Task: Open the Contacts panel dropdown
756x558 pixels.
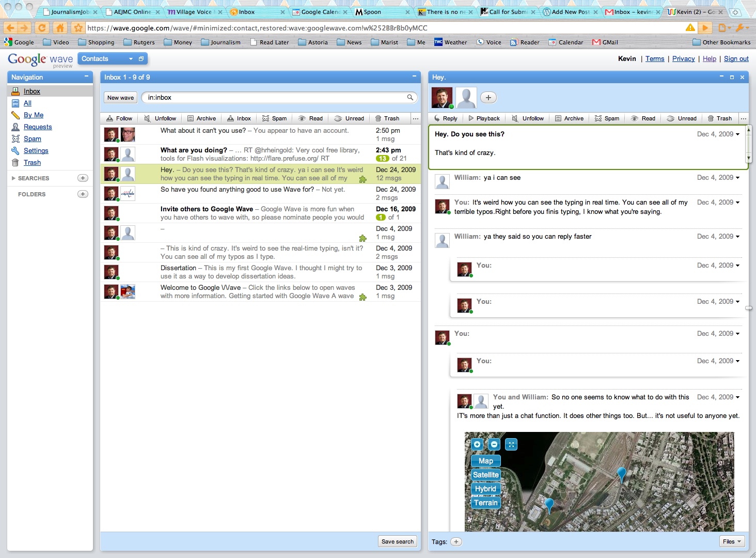Action: point(131,59)
